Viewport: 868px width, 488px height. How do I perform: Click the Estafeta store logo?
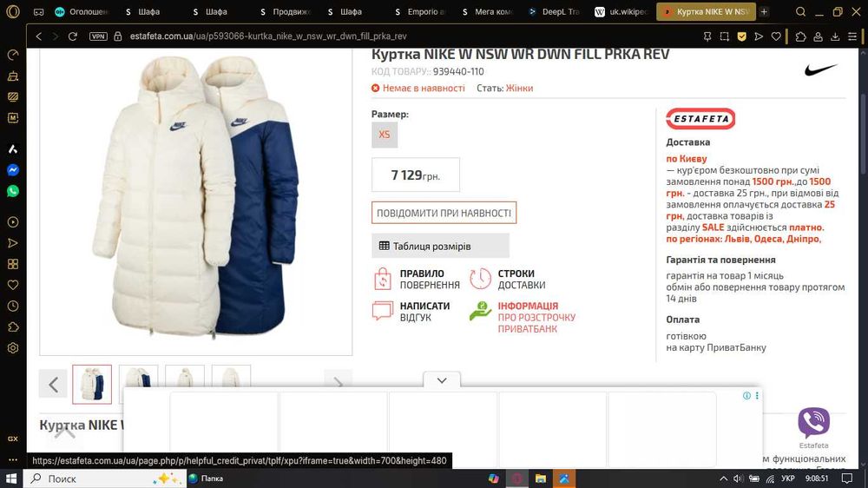[x=700, y=119]
